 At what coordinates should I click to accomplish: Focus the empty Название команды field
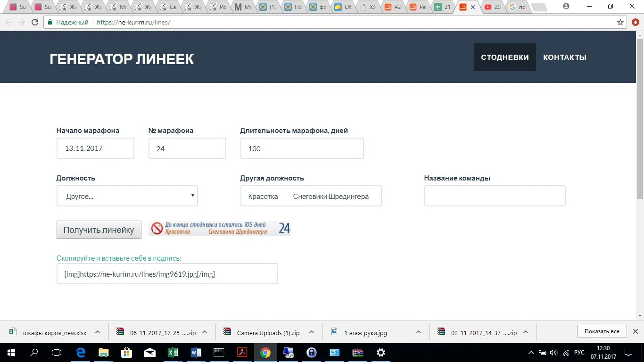tap(495, 196)
